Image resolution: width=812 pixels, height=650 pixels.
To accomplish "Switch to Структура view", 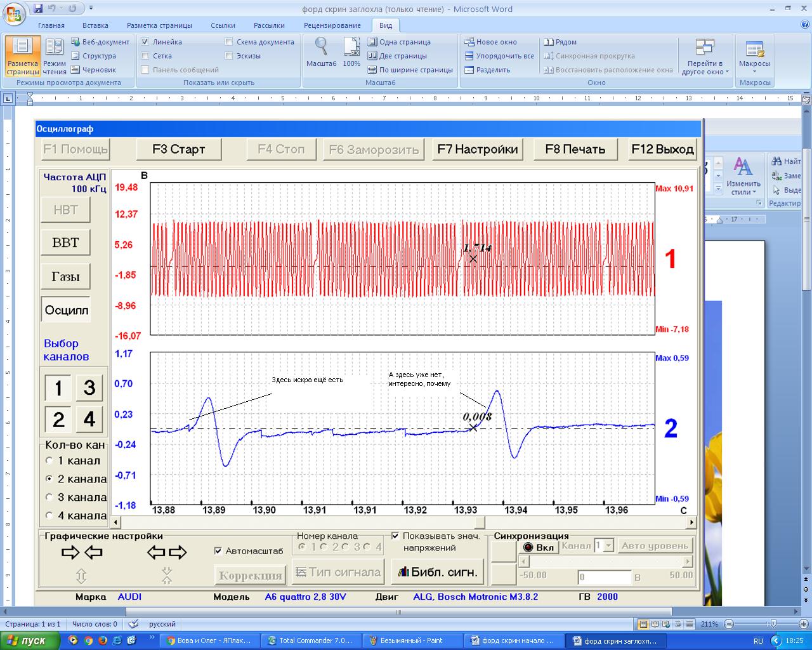I will coord(93,56).
